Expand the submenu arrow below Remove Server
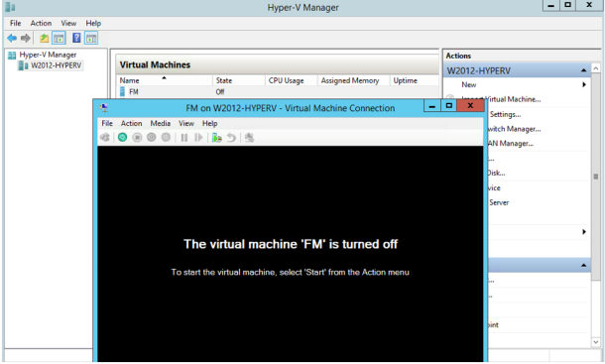Image resolution: width=605 pixels, height=364 pixels. point(584,232)
